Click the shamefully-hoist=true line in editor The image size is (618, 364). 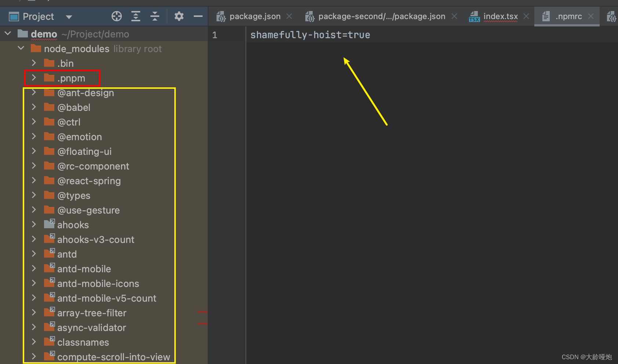tap(310, 35)
